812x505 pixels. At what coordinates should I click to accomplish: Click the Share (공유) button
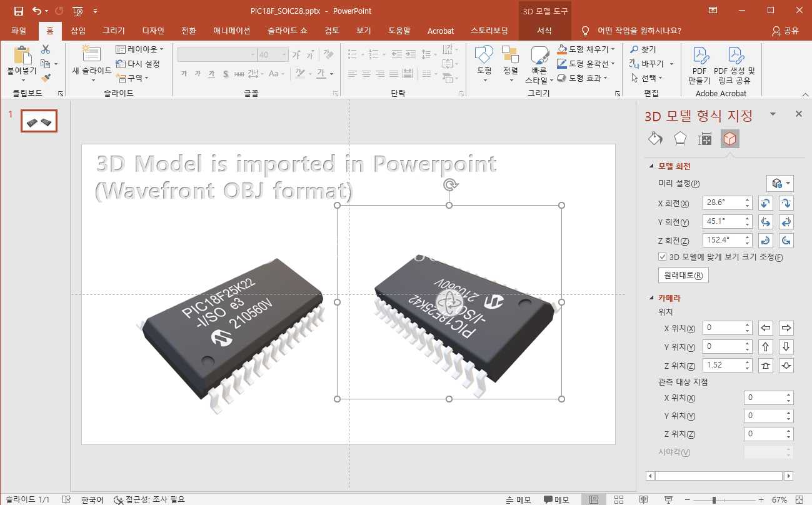point(785,31)
